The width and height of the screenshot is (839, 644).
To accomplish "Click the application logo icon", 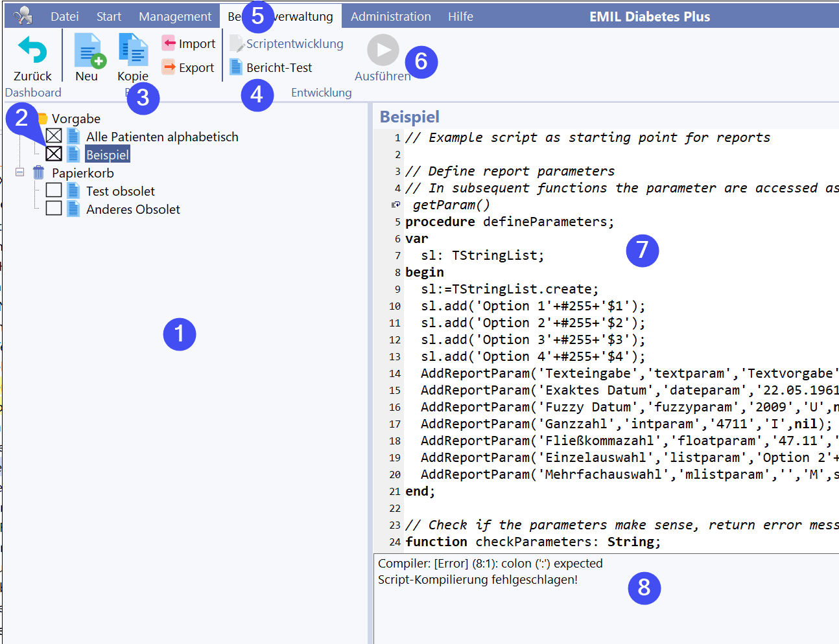I will point(23,16).
